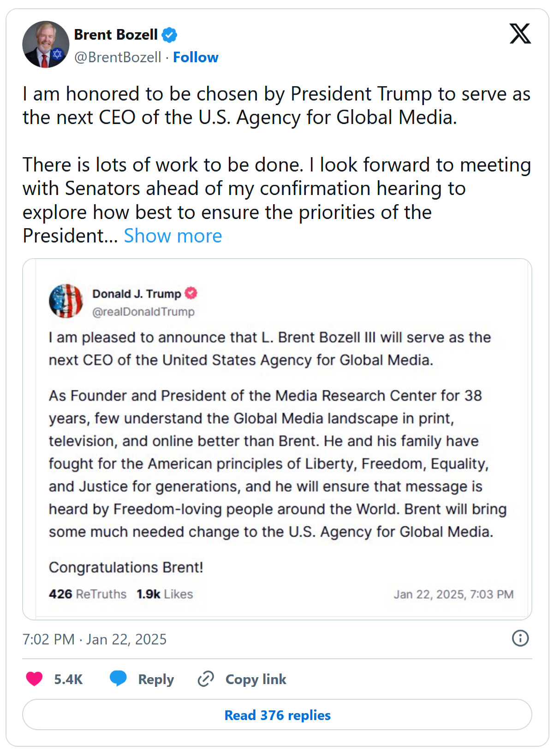Click the Copy link text

click(x=256, y=679)
